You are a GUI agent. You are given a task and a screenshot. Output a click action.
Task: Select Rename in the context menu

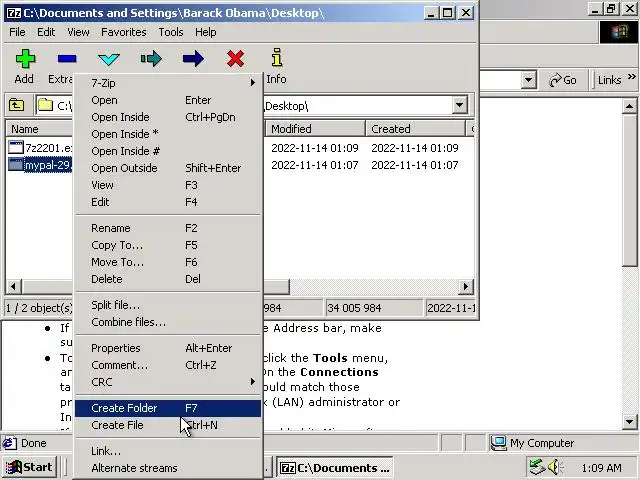tap(168, 228)
